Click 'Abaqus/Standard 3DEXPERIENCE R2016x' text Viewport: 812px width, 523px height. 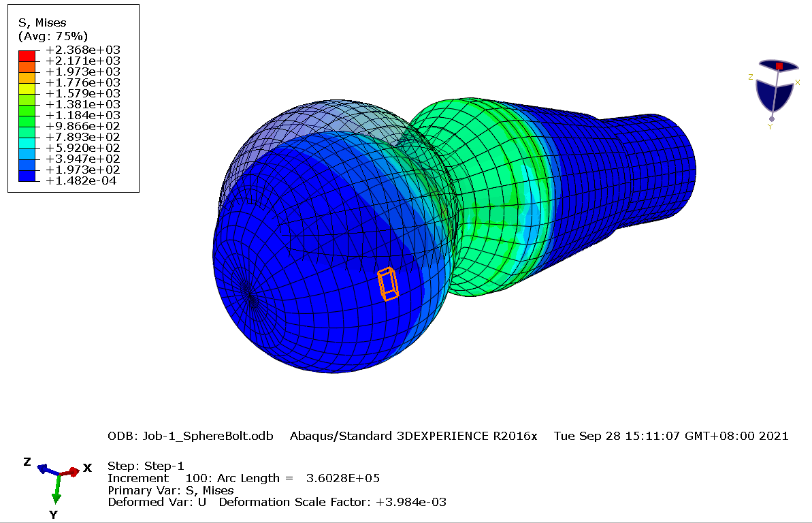pyautogui.click(x=413, y=436)
